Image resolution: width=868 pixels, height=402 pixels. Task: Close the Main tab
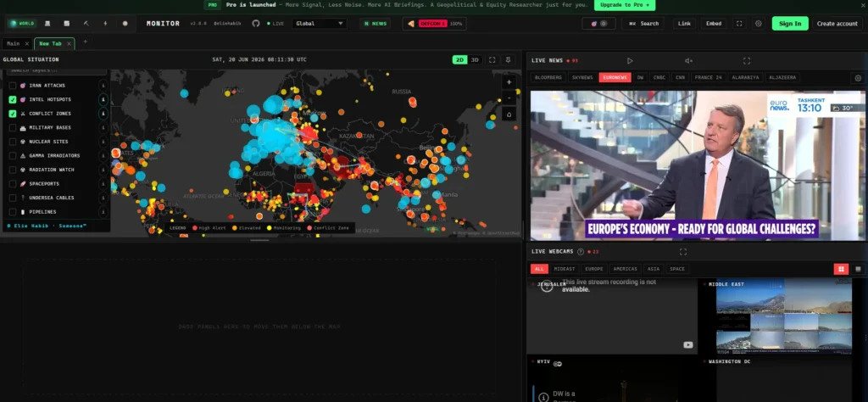pyautogui.click(x=26, y=44)
